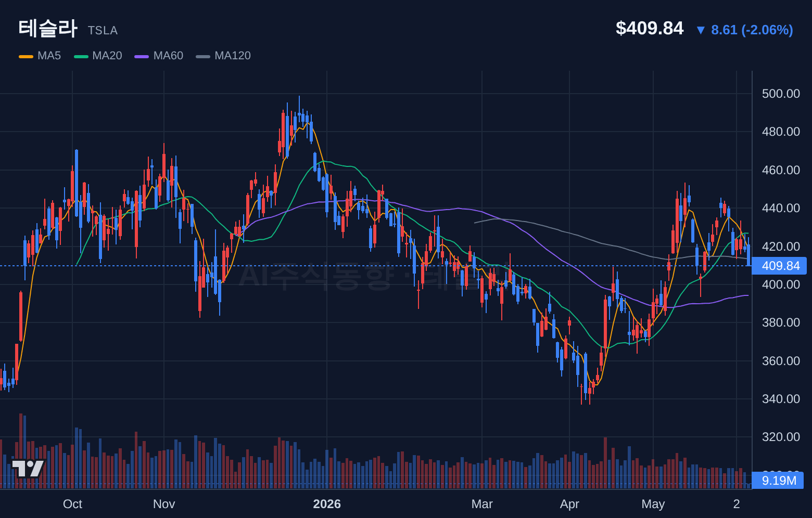This screenshot has width=812, height=518.
Task: Click the 8.61 (-2.06%) change value
Action: (x=752, y=30)
